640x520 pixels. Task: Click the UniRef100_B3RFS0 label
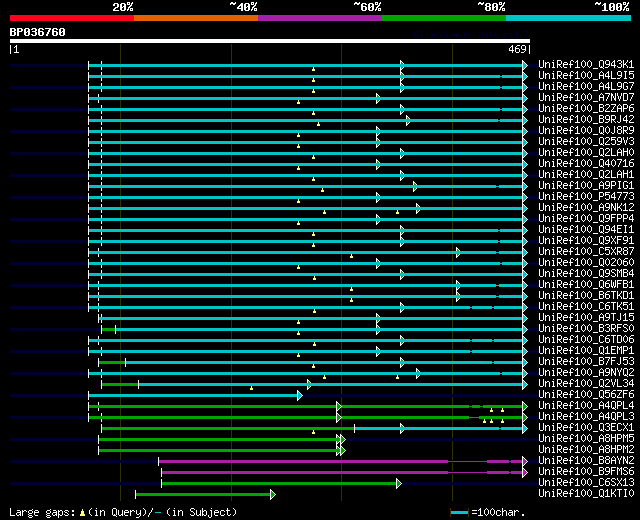point(586,329)
